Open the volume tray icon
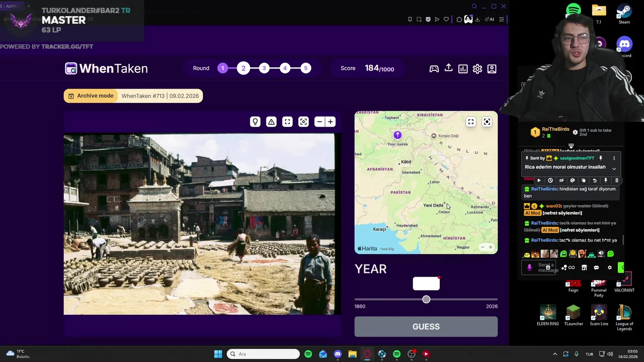 pos(610,354)
